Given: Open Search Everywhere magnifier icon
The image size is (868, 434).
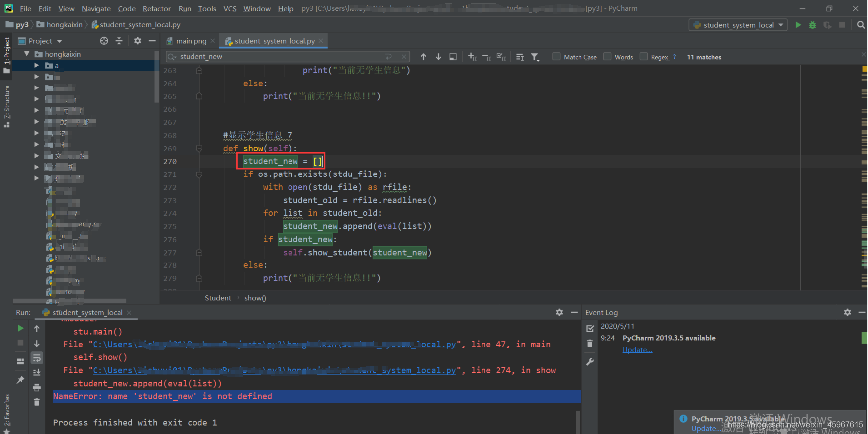Looking at the screenshot, I should point(861,25).
